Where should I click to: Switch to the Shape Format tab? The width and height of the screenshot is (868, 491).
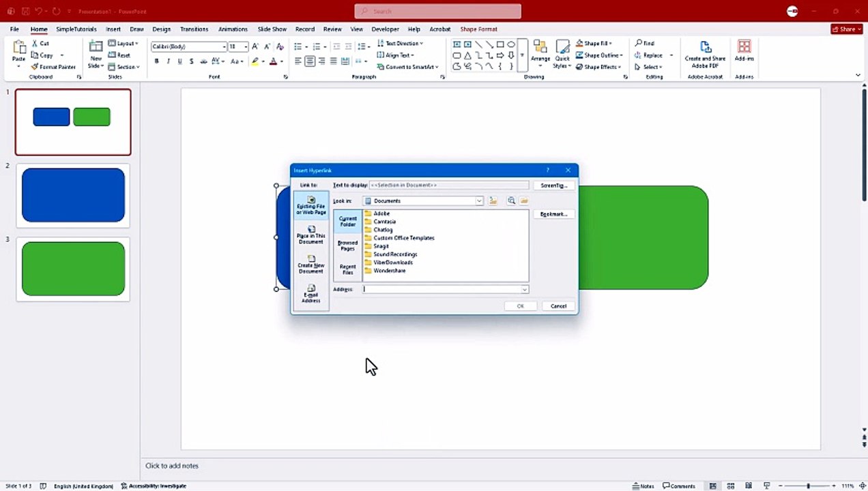click(478, 29)
